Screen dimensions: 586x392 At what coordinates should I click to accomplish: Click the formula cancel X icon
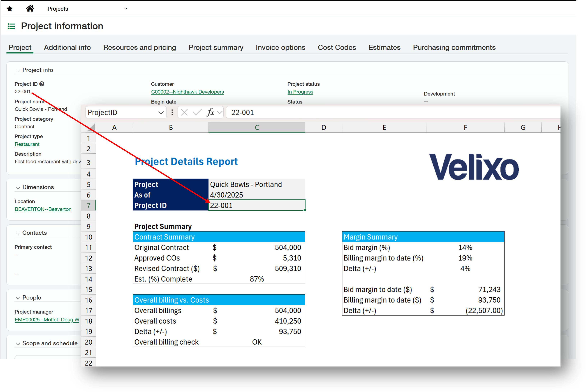pos(184,112)
